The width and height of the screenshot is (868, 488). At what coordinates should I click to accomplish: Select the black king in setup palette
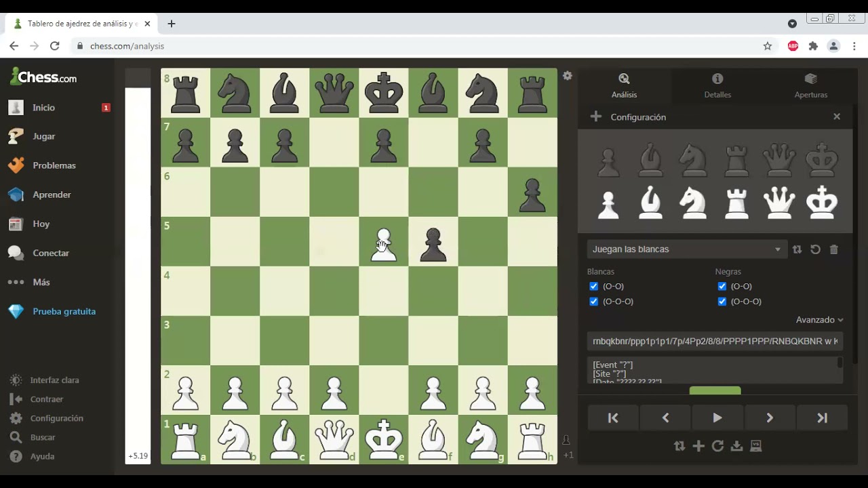(x=822, y=160)
